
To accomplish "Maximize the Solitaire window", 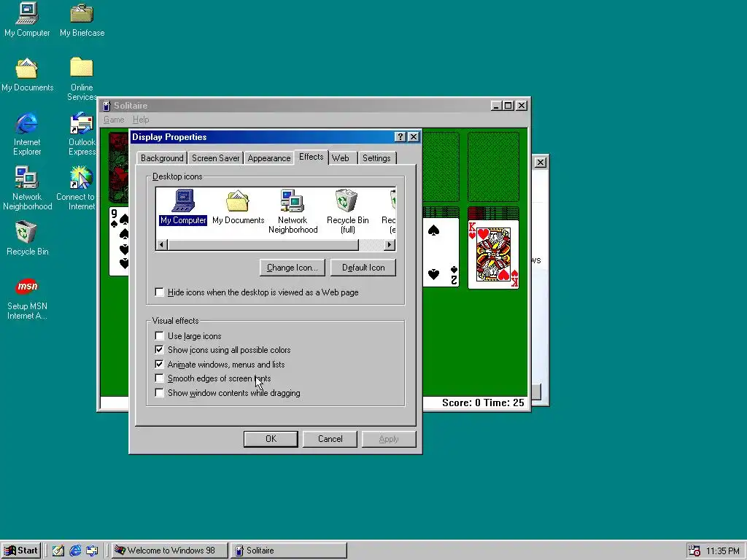I will pos(508,106).
